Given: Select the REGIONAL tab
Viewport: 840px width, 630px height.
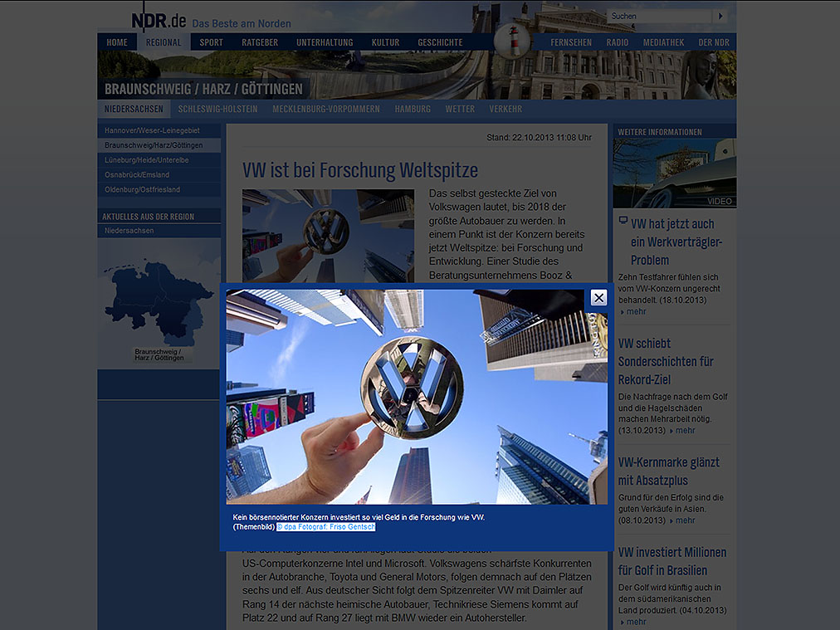Looking at the screenshot, I should click(x=164, y=42).
